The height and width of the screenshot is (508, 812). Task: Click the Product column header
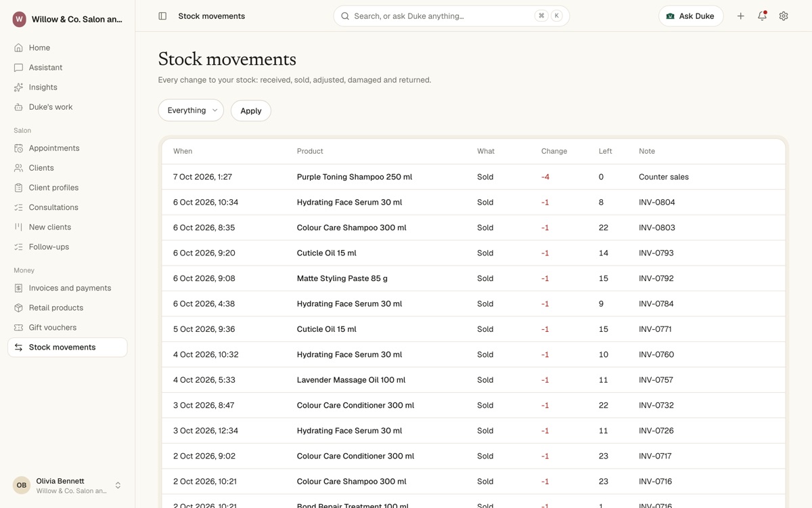tap(310, 151)
